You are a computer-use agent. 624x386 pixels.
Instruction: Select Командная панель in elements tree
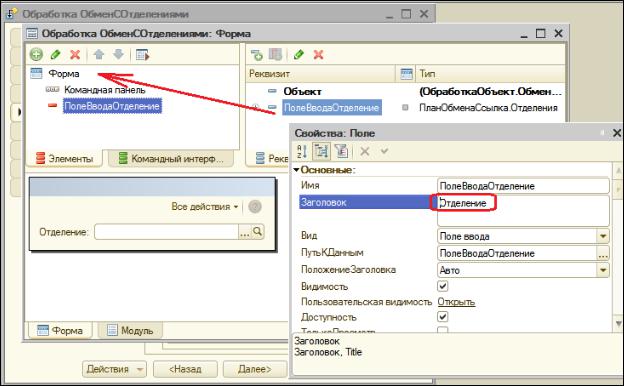pyautogui.click(x=105, y=90)
